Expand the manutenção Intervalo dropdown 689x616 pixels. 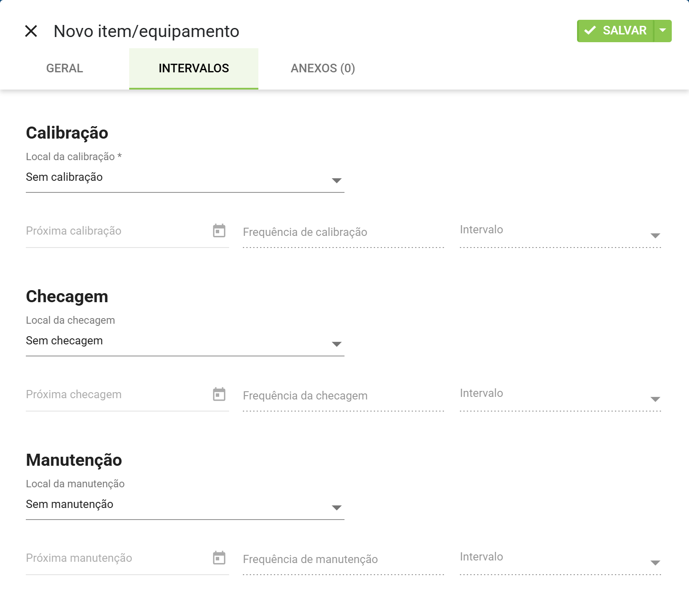click(561, 560)
